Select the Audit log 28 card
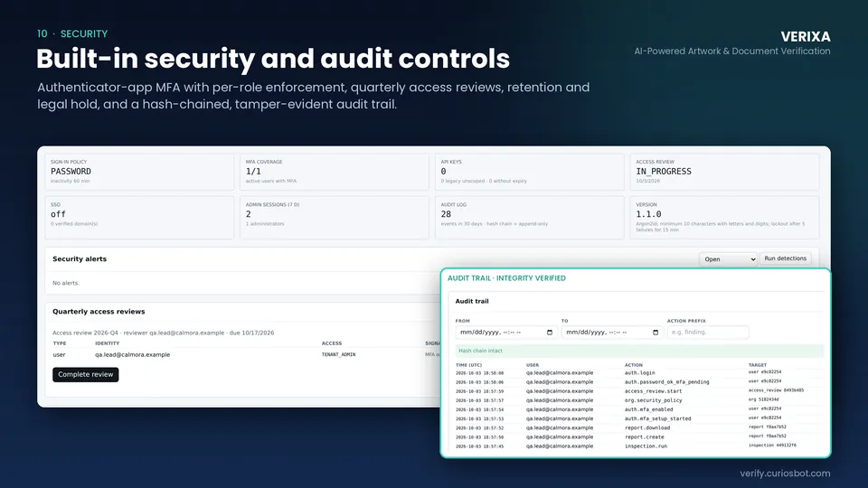Screen dimensions: 868x488 point(529,218)
